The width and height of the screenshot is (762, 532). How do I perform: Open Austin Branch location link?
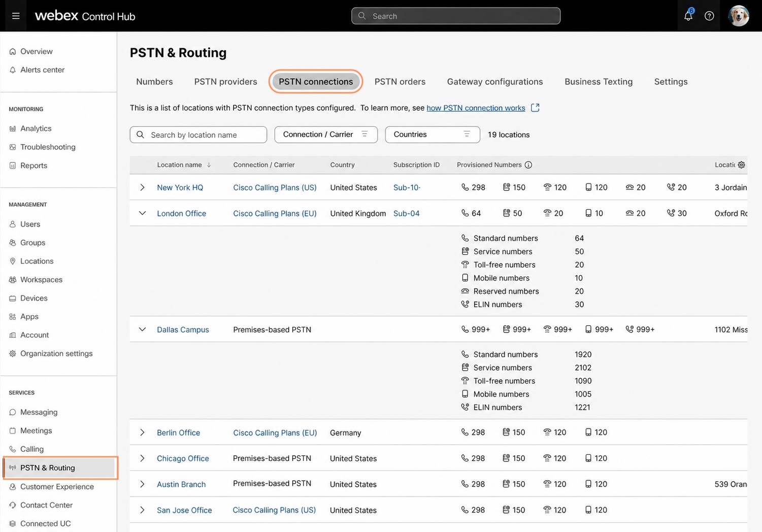pos(181,484)
